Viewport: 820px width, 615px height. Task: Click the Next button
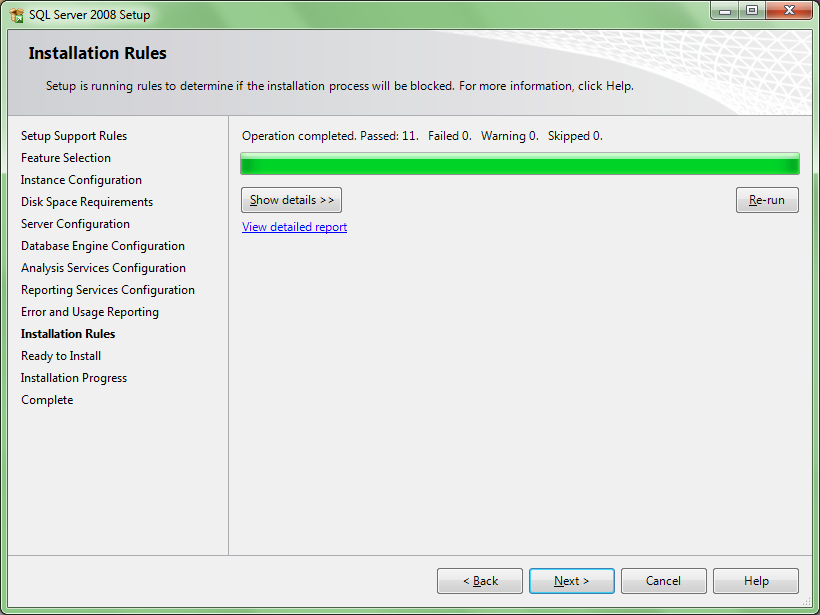571,580
